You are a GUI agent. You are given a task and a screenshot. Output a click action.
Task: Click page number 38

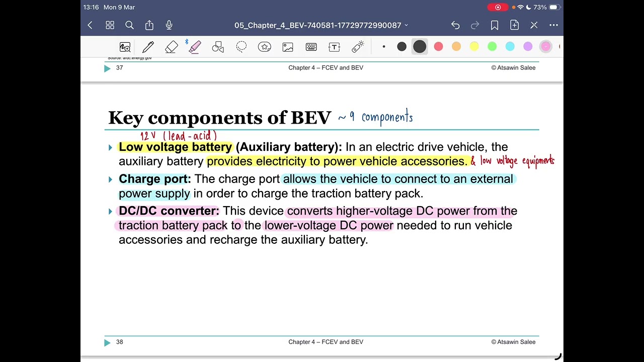(119, 342)
